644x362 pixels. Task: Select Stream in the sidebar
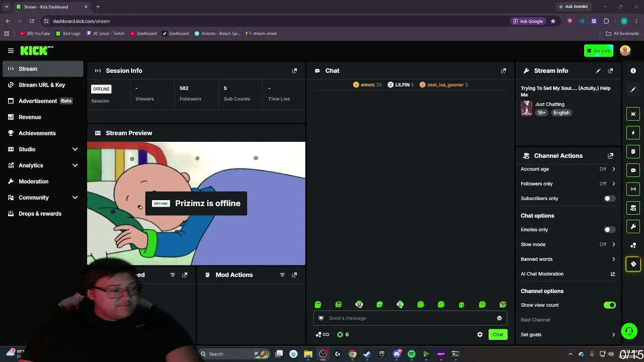tap(43, 69)
